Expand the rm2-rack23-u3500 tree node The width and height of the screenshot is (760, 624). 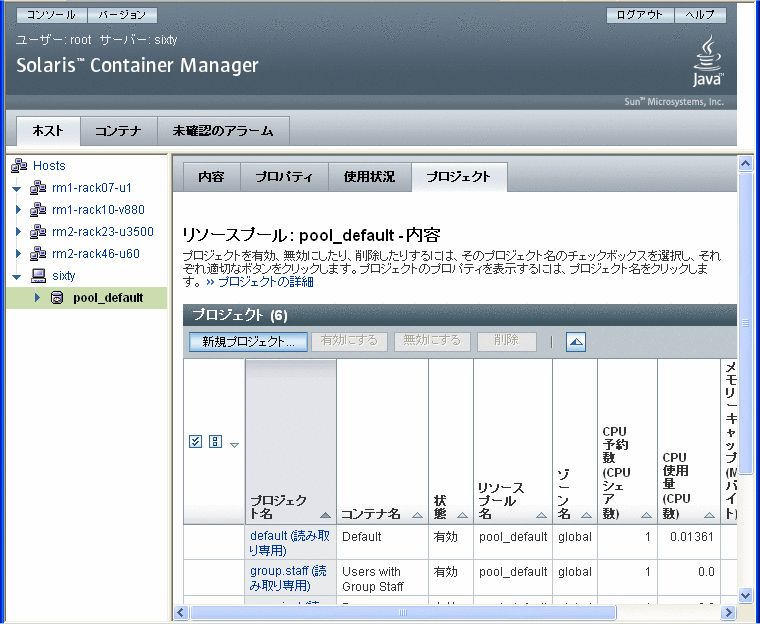(x=18, y=232)
